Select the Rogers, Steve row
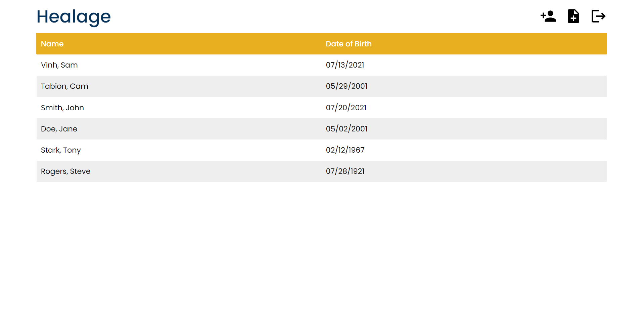 (65, 171)
